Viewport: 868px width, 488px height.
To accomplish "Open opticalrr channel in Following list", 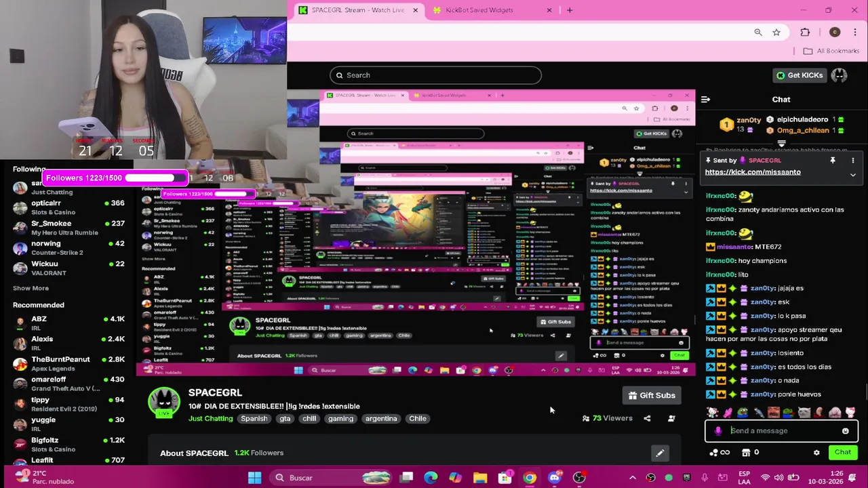I will 68,207.
